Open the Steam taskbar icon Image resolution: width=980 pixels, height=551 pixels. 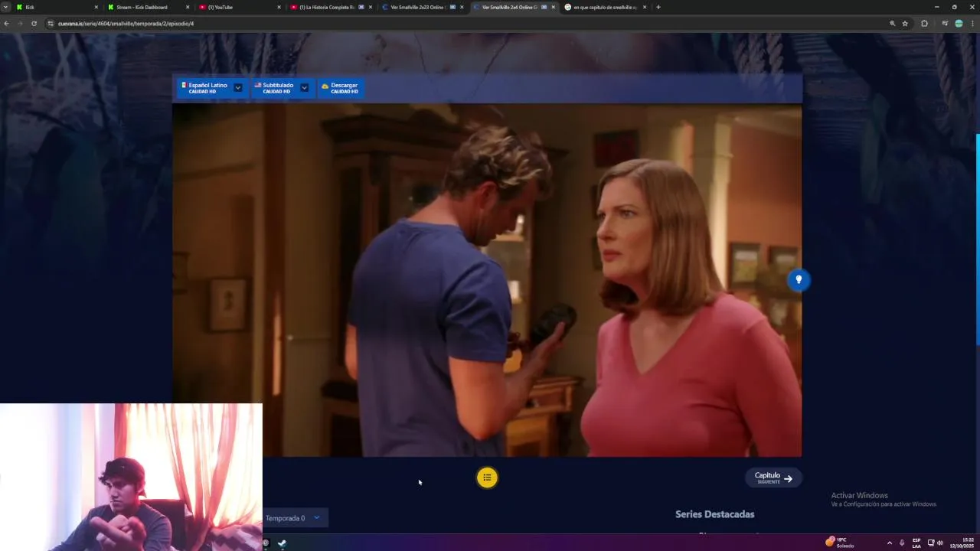click(x=283, y=543)
